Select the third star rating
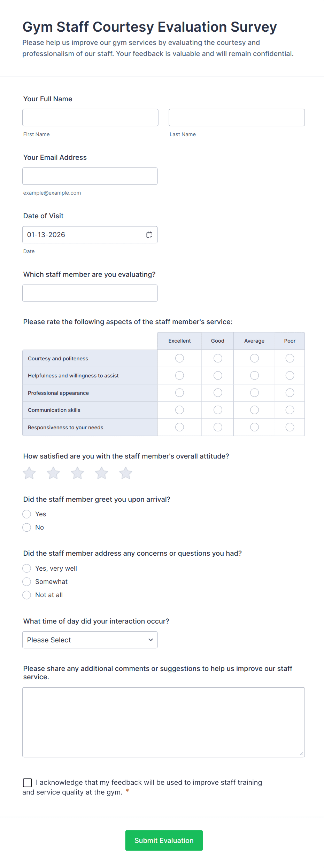Screen dimensions: 324x868 click(77, 473)
